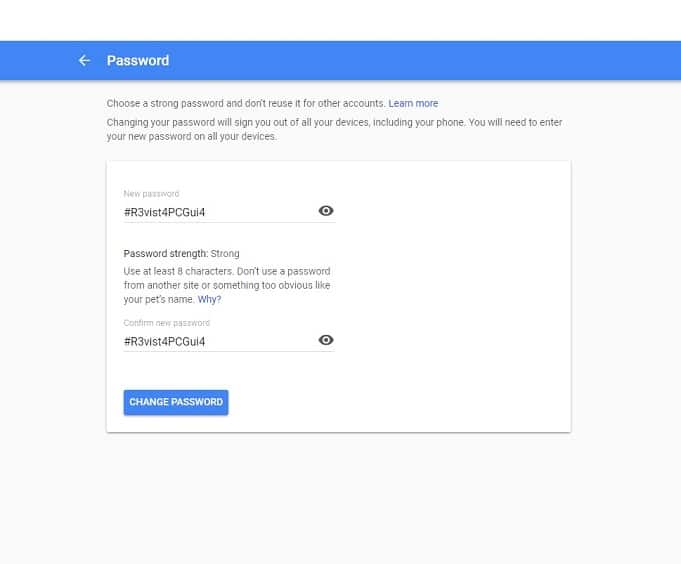Open the Why? link

pos(209,299)
